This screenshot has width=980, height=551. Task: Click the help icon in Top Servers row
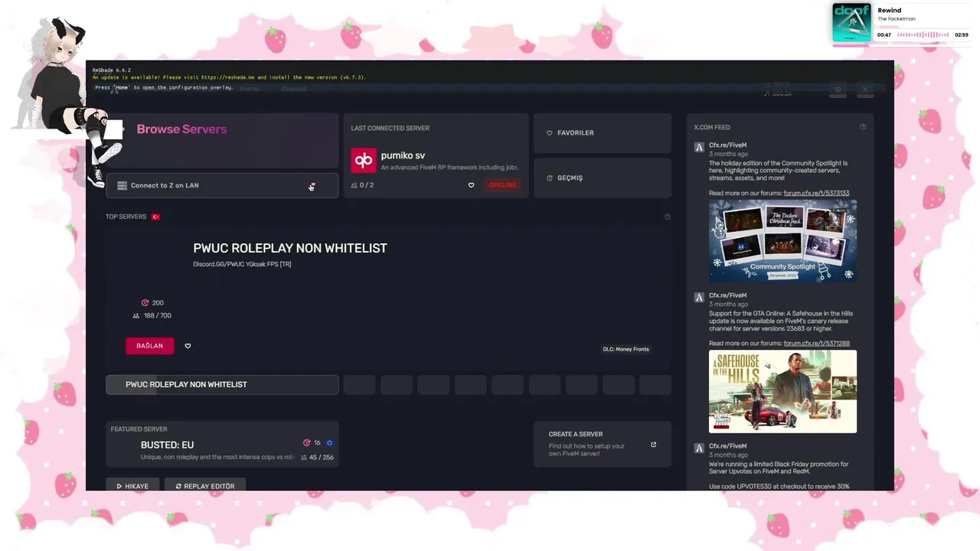(667, 217)
